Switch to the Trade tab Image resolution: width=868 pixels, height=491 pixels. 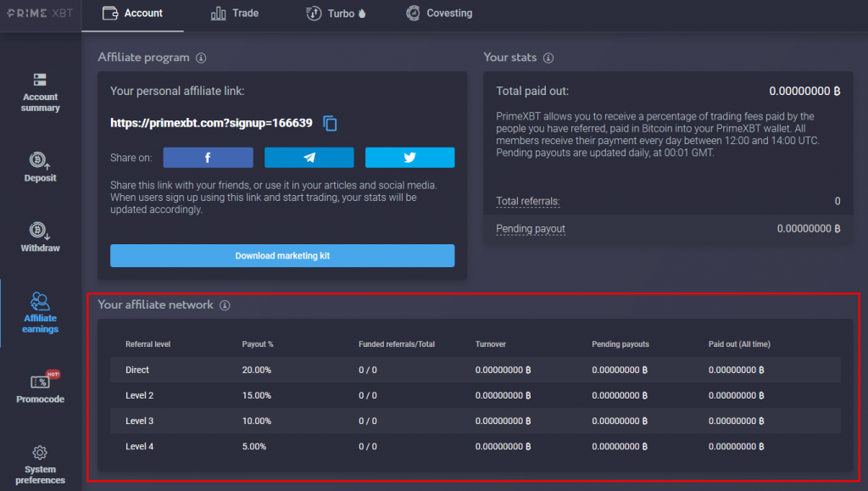[x=235, y=14]
